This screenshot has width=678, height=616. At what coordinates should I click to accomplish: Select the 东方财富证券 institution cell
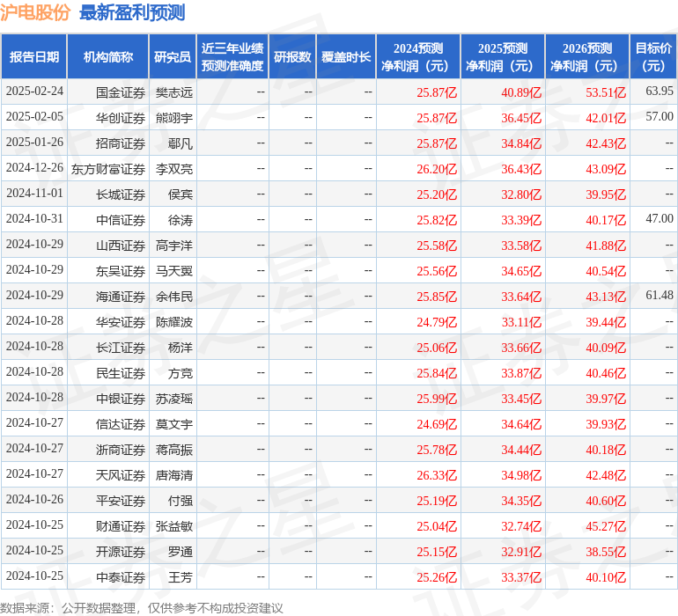pyautogui.click(x=108, y=169)
